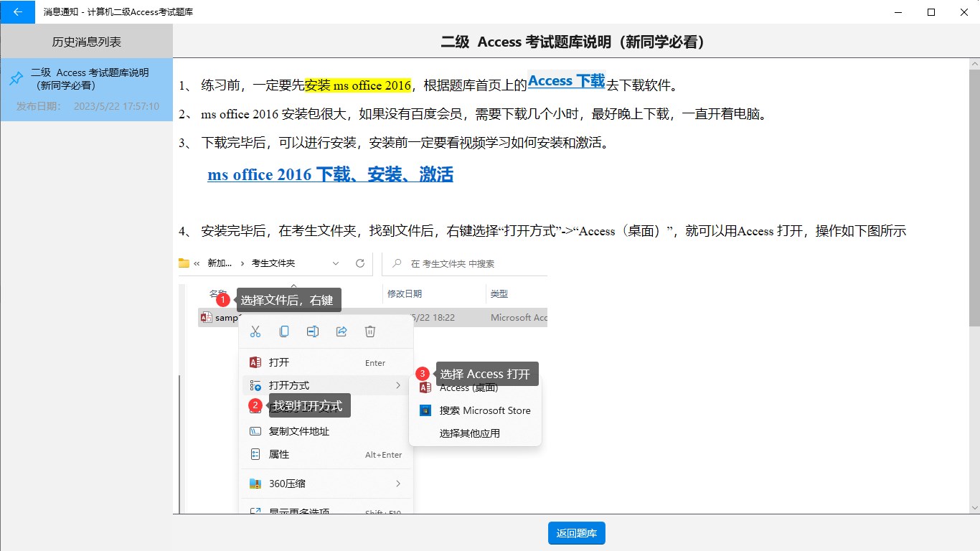
Task: Click the scrollbar up arrow
Action: [974, 64]
